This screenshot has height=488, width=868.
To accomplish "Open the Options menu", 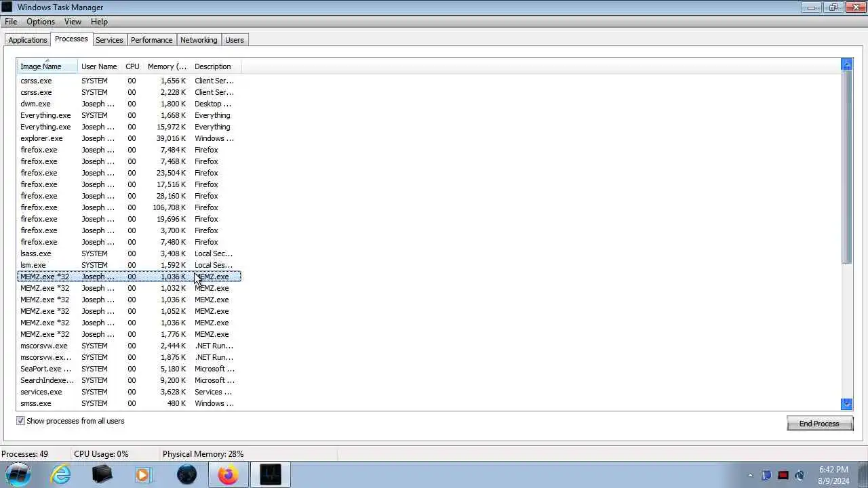I will click(41, 22).
